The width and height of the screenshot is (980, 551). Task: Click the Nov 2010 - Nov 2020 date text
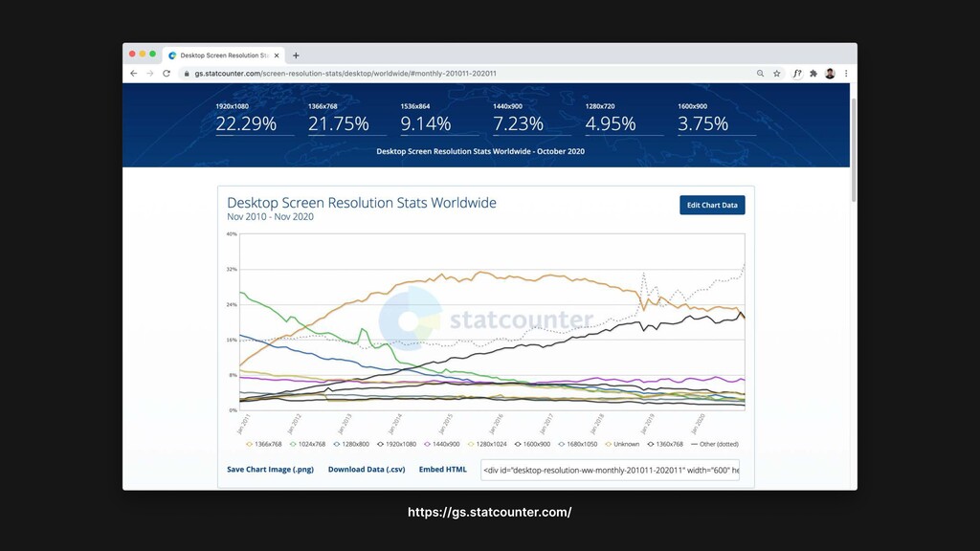pyautogui.click(x=271, y=217)
